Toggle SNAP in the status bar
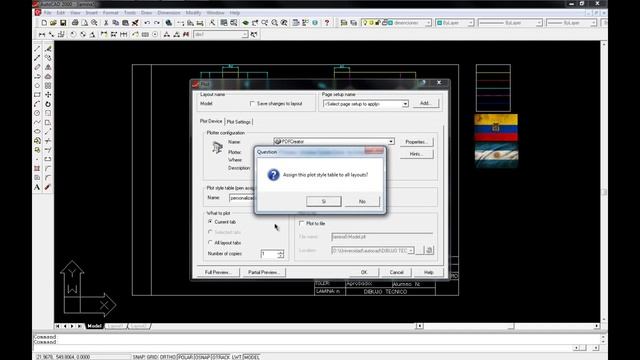Screen dimensions: 640x360 pos(139,357)
